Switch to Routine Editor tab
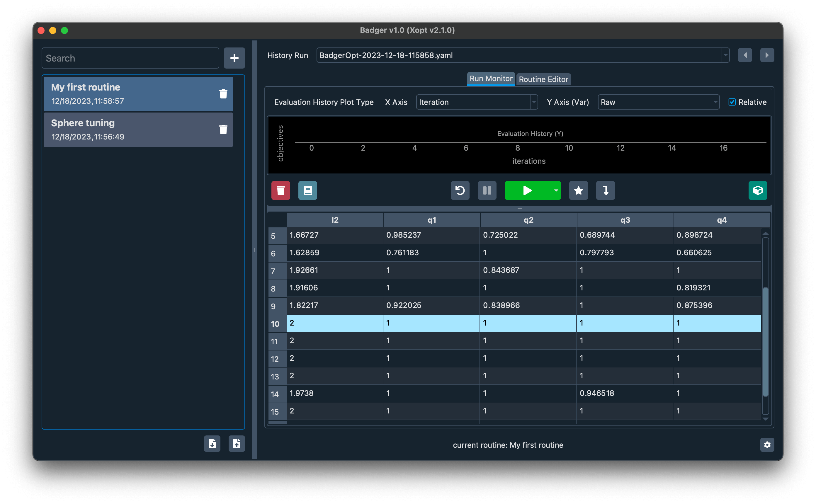Image resolution: width=816 pixels, height=504 pixels. point(542,79)
